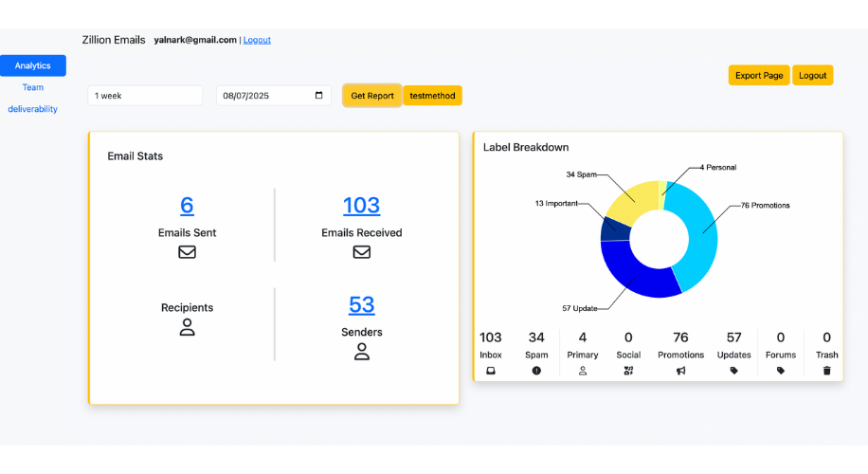This screenshot has height=474, width=868.
Task: Open the 103 Emails Received link
Action: [x=361, y=205]
